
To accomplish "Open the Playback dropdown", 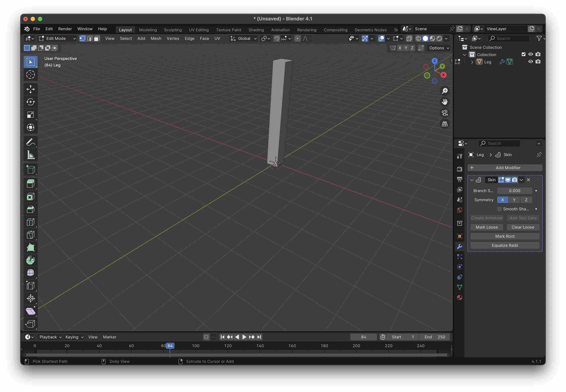I will coord(51,337).
